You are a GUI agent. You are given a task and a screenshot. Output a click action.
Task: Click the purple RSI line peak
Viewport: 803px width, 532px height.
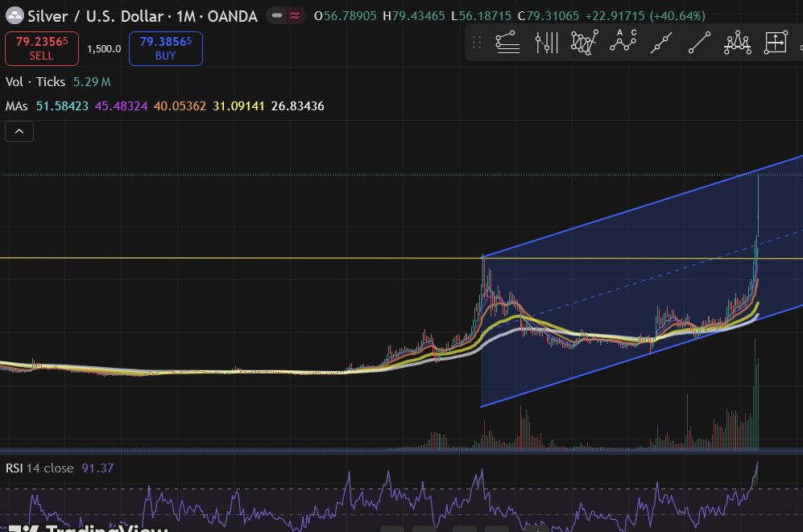click(x=757, y=464)
